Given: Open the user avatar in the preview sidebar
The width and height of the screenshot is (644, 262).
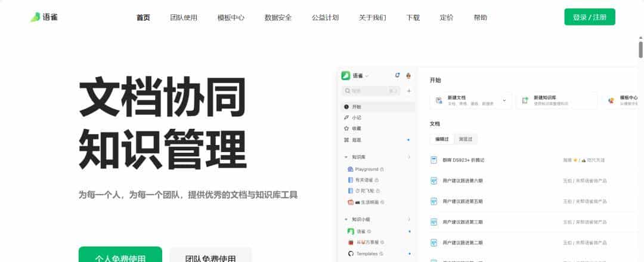Looking at the screenshot, I should [408, 75].
